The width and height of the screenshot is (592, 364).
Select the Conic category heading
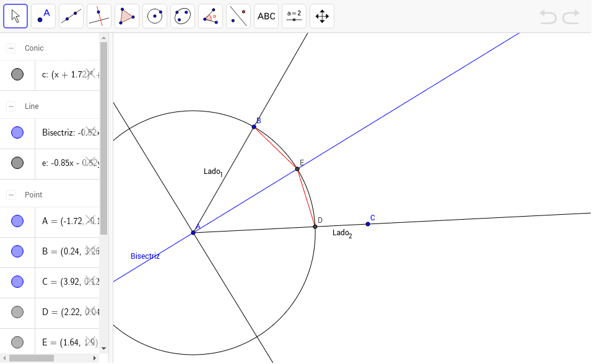point(34,48)
